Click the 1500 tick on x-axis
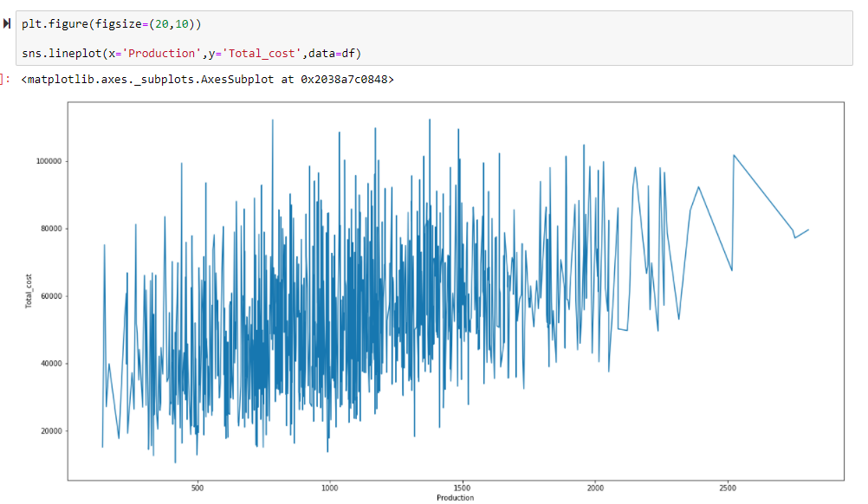868x504 pixels. click(x=463, y=488)
